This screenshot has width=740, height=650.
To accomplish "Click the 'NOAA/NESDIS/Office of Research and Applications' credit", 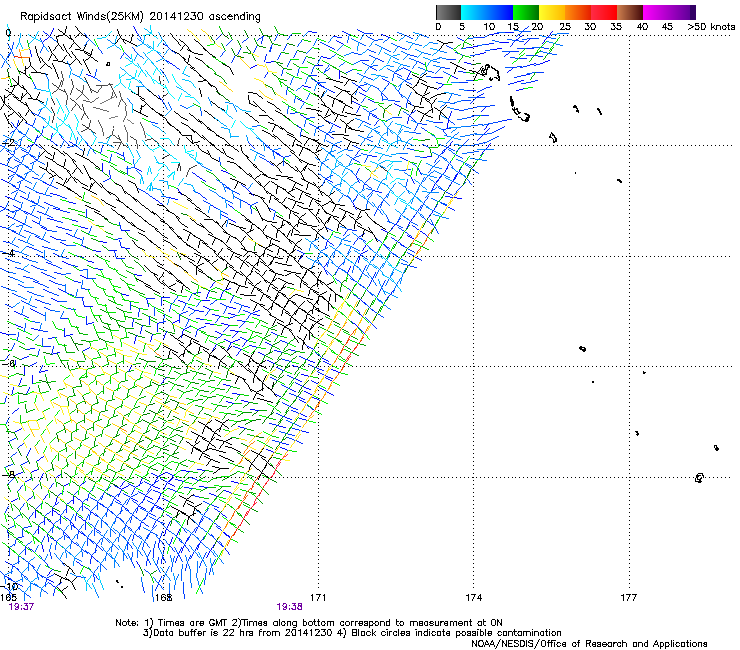I will coord(589,644).
